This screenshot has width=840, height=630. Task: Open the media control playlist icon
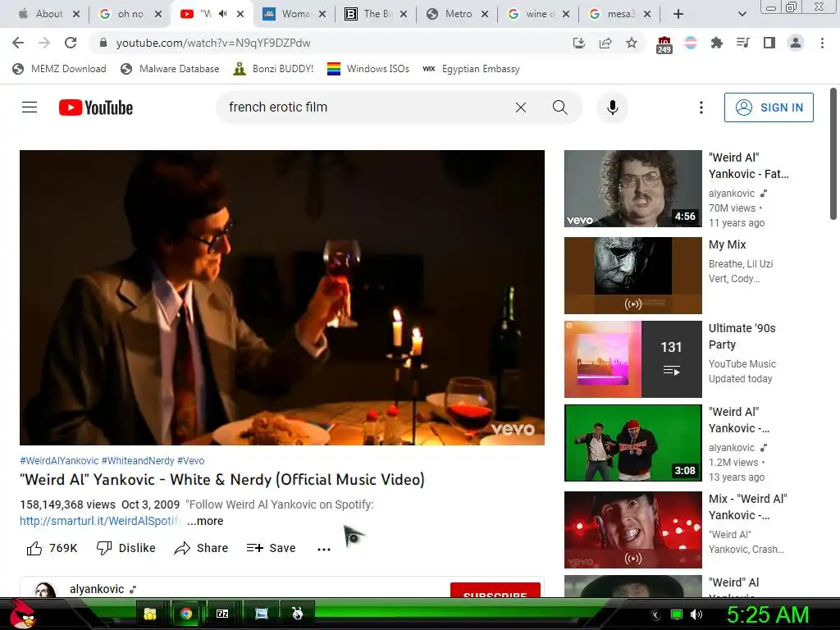pos(742,43)
